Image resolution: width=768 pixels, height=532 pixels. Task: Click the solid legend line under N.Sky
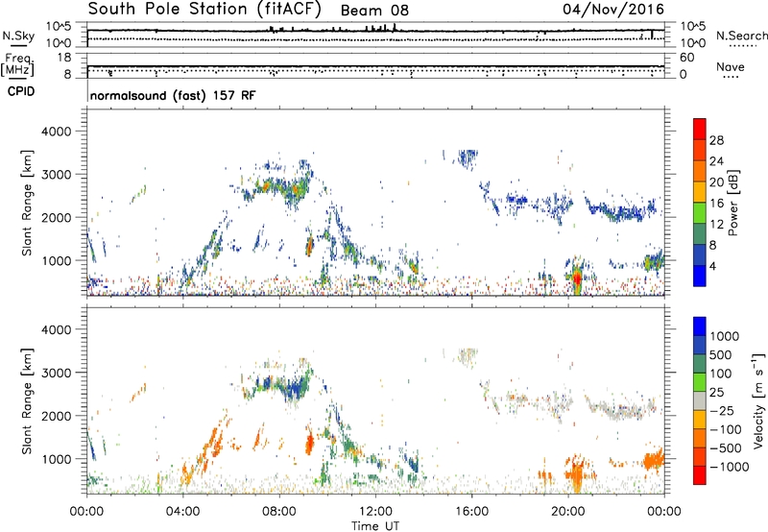pos(18,45)
